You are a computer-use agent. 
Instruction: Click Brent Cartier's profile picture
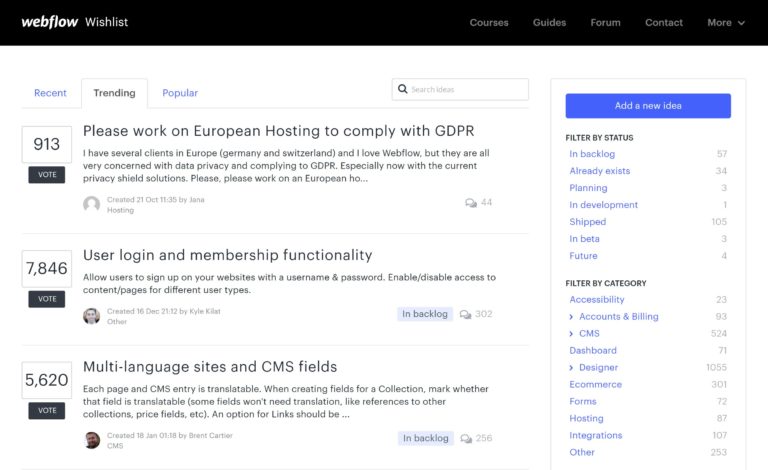coord(92,440)
